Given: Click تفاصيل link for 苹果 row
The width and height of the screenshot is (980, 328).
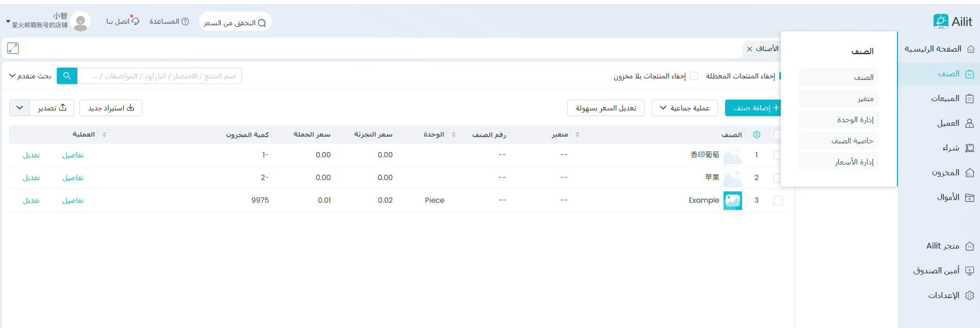Looking at the screenshot, I should click(x=73, y=178).
